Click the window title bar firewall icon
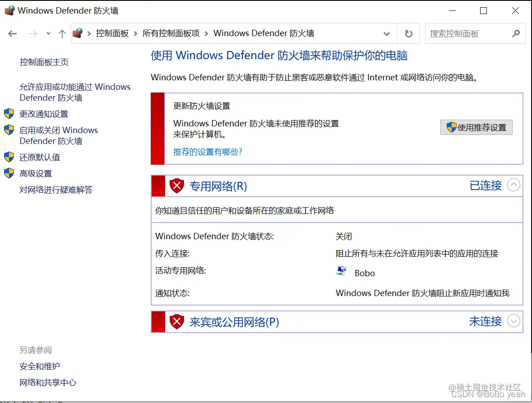532x403 pixels. click(x=9, y=10)
